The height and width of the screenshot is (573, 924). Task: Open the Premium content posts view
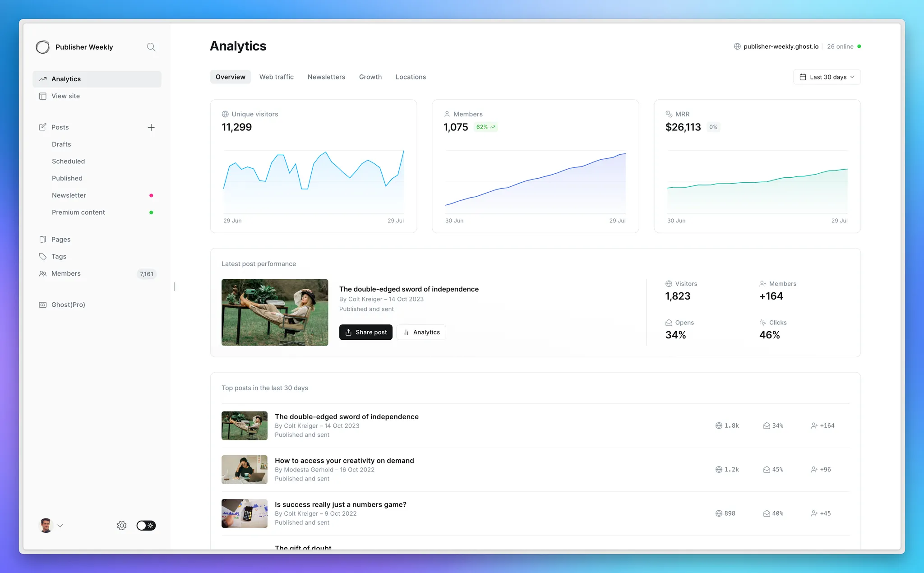click(x=79, y=213)
